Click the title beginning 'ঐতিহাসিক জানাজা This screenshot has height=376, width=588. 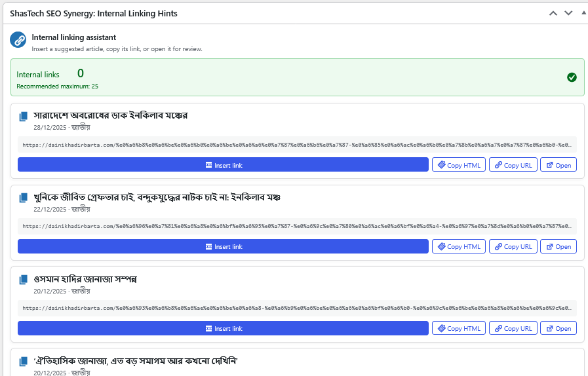(x=136, y=361)
